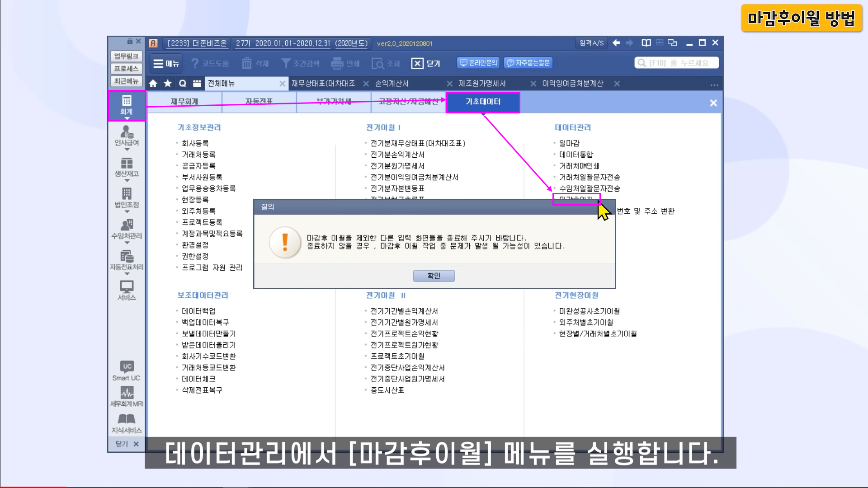Click the 닫기 toolbar button
Image resolution: width=868 pixels, height=488 pixels.
click(x=425, y=63)
